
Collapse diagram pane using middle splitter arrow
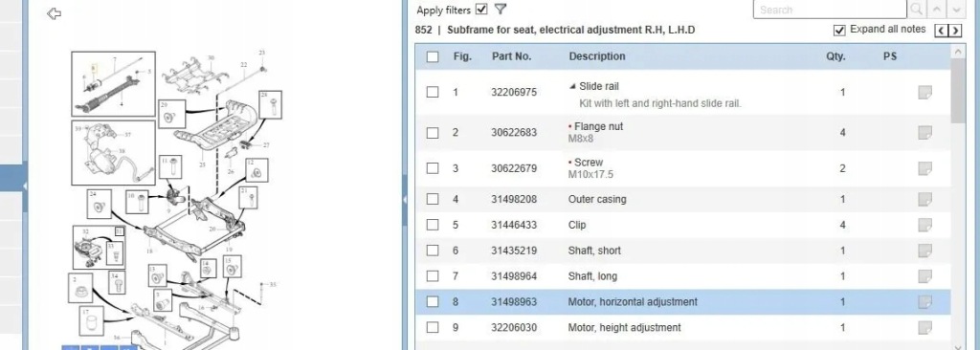(x=405, y=199)
